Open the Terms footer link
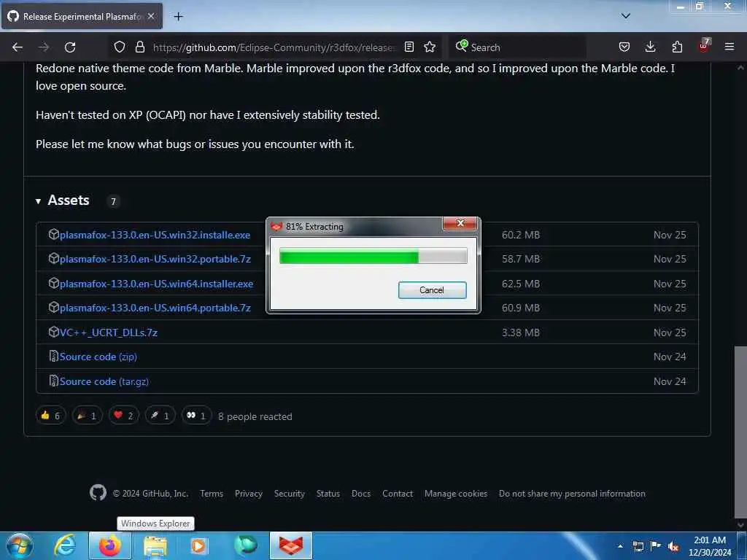 [212, 494]
